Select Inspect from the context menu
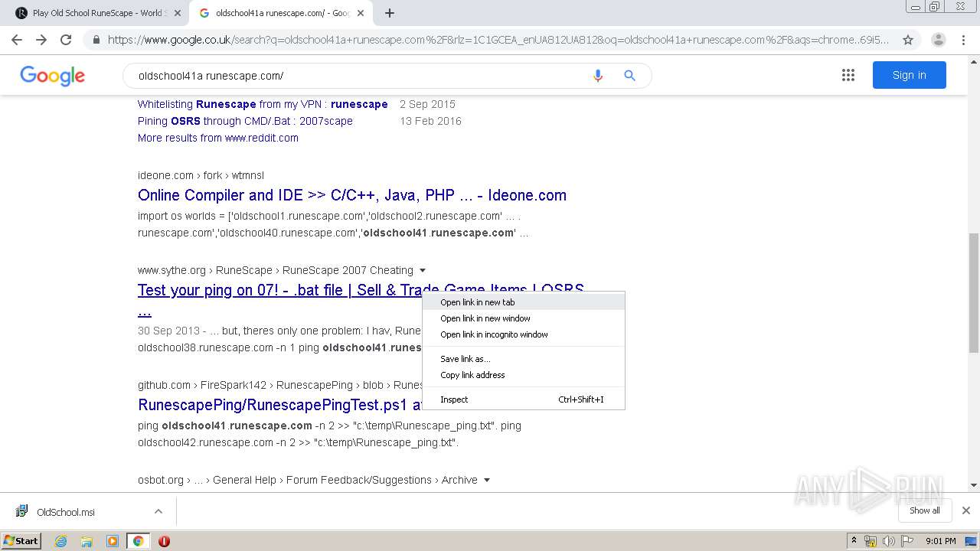The image size is (980, 551). pyautogui.click(x=524, y=399)
